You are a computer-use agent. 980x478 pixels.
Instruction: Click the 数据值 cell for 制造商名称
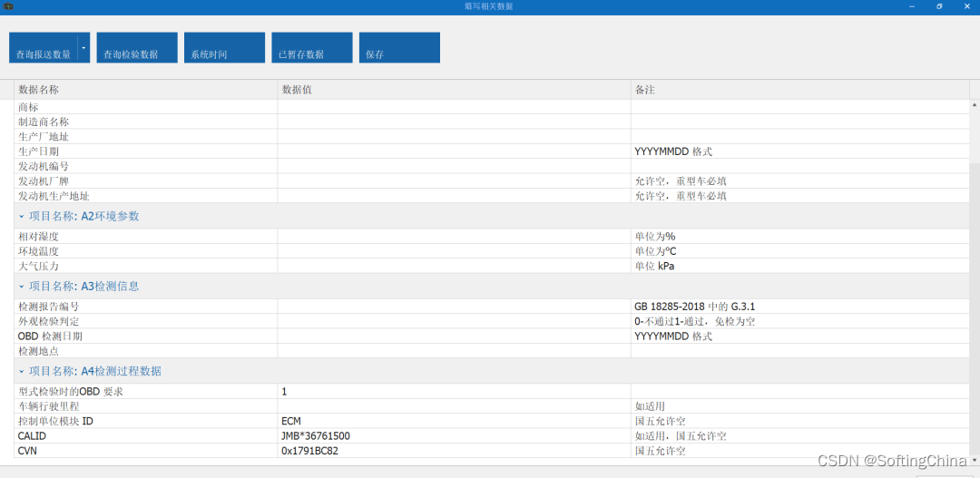454,122
